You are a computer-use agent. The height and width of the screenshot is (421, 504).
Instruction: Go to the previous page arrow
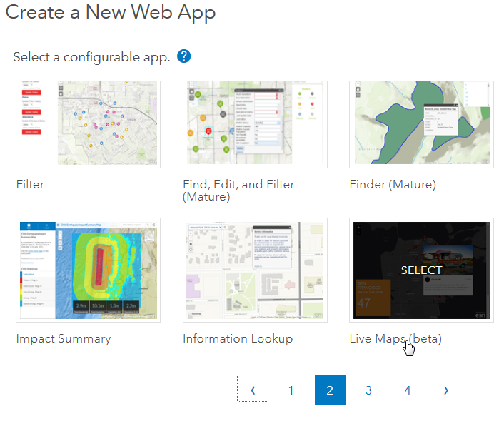(x=253, y=390)
